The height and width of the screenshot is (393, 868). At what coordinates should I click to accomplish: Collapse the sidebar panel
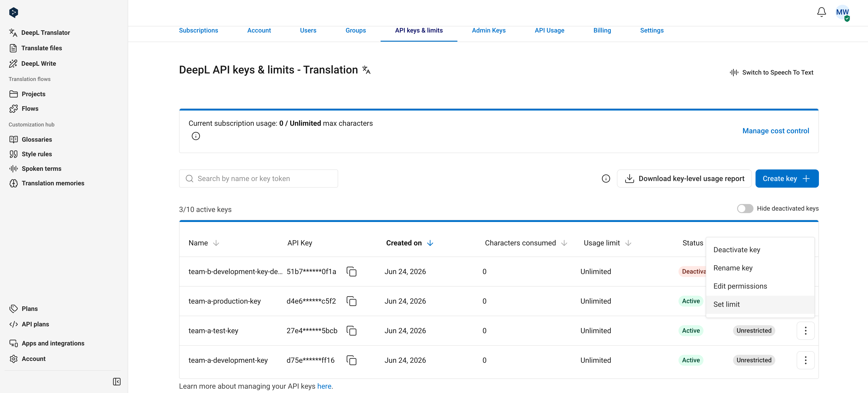[117, 382]
